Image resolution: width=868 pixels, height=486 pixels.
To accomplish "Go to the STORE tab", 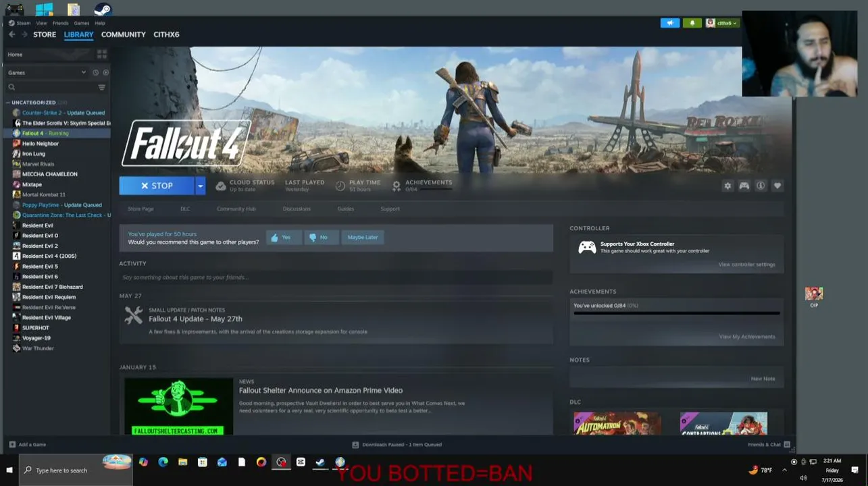I will [45, 34].
